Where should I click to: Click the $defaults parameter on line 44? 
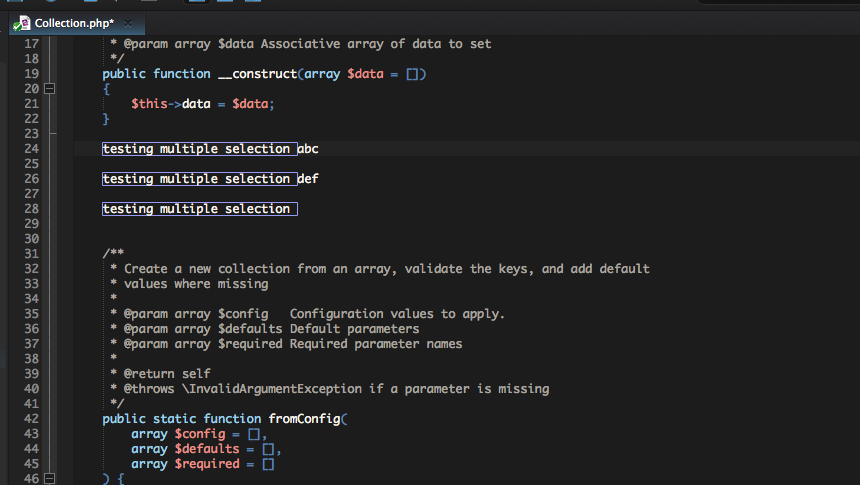pos(206,449)
